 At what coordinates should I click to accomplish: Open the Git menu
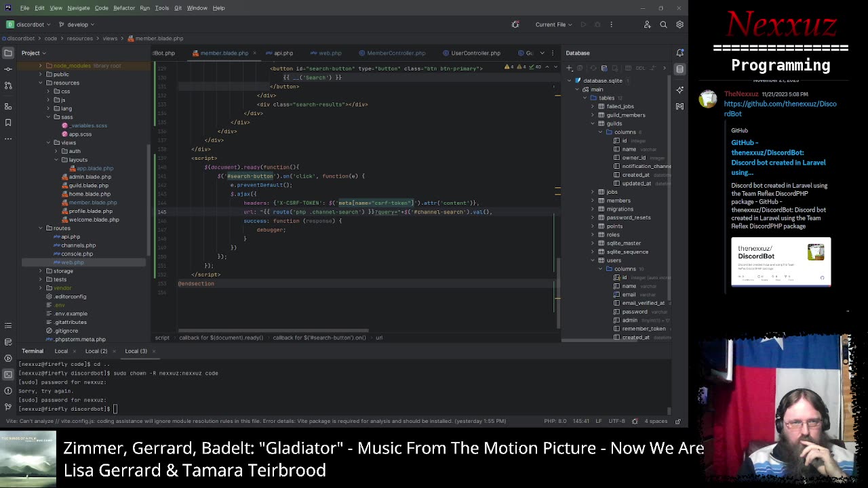pos(178,8)
